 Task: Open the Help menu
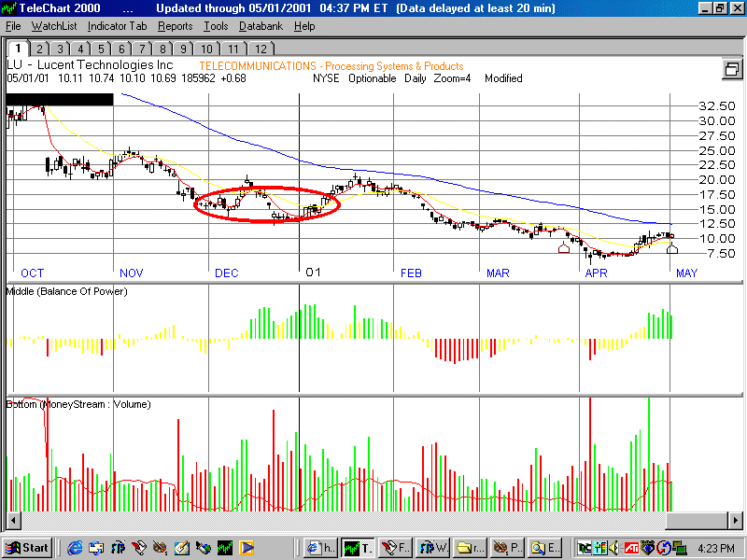click(304, 26)
